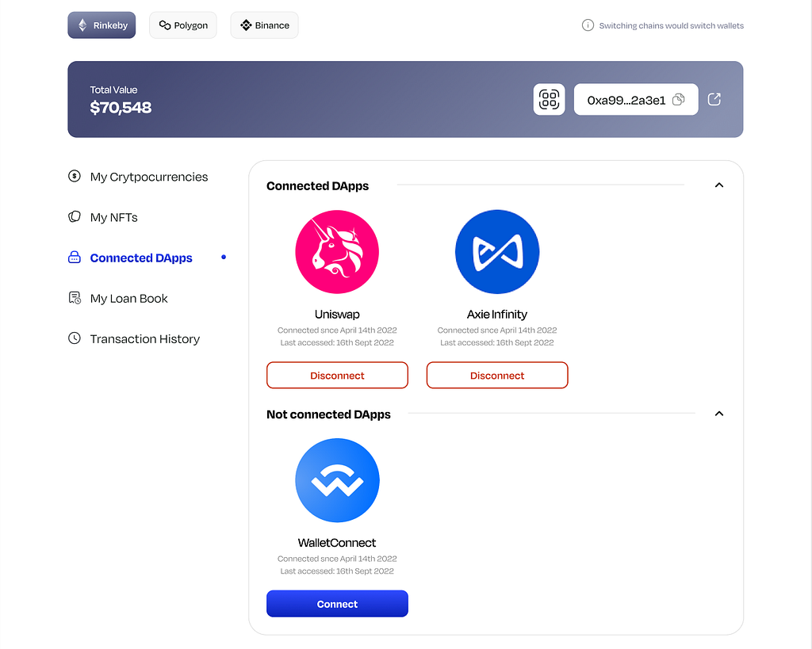This screenshot has height=649, width=812.
Task: Click the Connected DApps lock icon
Action: (x=75, y=258)
